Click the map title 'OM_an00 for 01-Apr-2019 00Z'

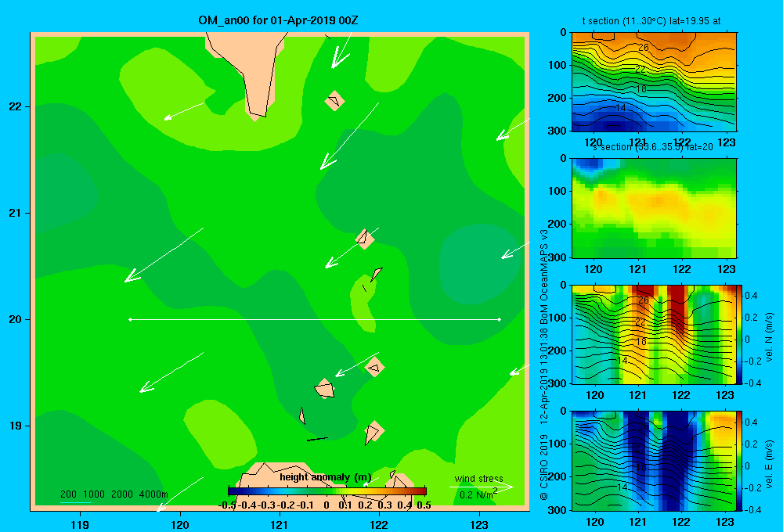point(278,20)
